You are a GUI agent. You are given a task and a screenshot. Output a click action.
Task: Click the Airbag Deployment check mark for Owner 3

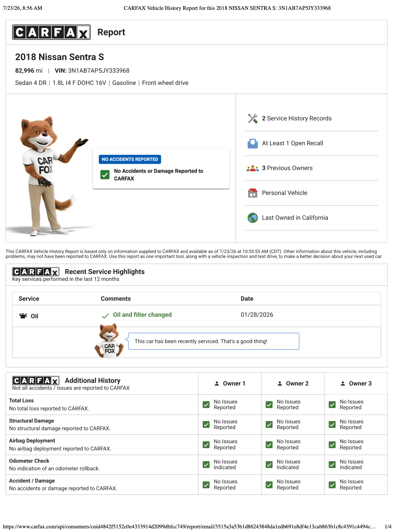point(332,445)
